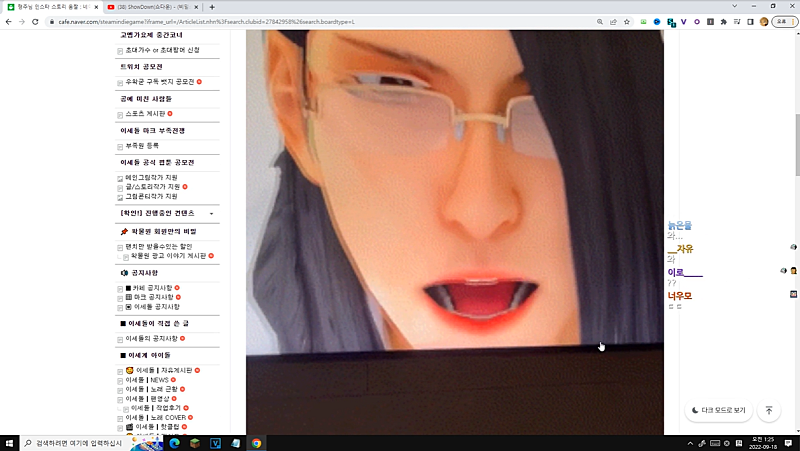Click the error update button beside profile avatar
Image resolution: width=800 pixels, height=451 pixels.
[x=785, y=22]
